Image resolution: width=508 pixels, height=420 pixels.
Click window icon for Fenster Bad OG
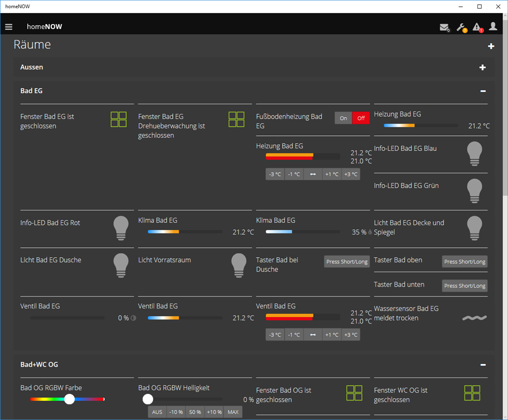click(355, 393)
